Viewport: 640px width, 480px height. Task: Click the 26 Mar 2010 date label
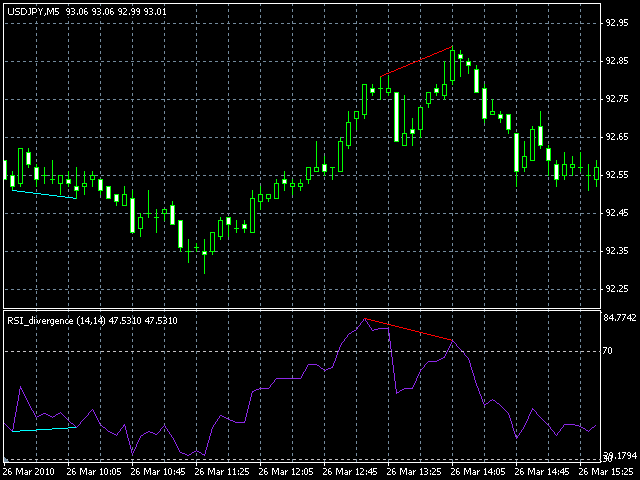tap(29, 472)
